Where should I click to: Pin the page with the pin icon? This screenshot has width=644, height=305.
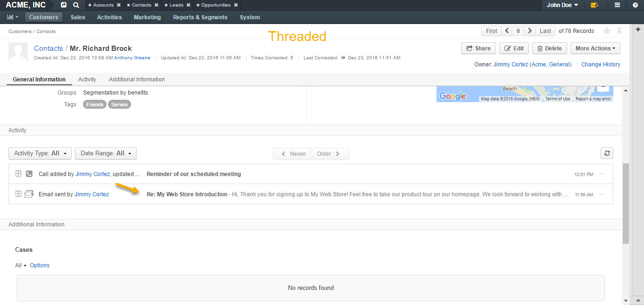click(619, 31)
